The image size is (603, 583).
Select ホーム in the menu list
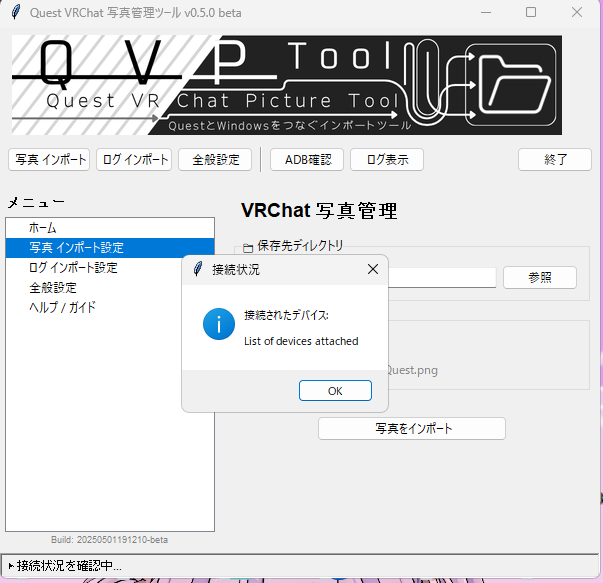click(110, 228)
